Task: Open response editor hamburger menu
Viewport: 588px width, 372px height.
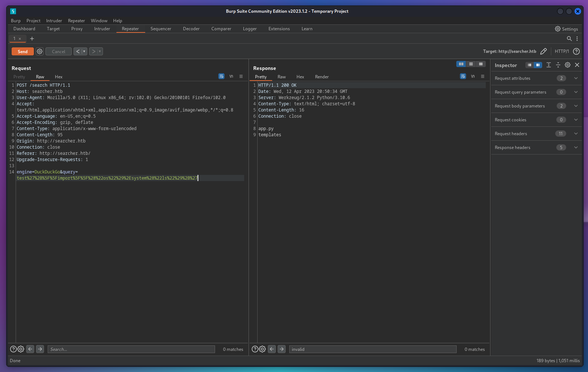Action: click(482, 77)
